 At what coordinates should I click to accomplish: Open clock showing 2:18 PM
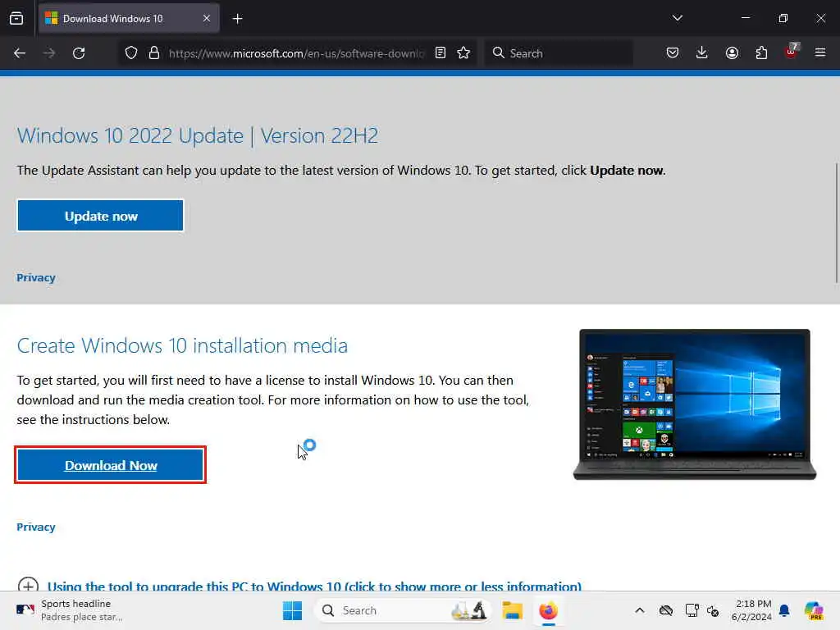click(751, 610)
